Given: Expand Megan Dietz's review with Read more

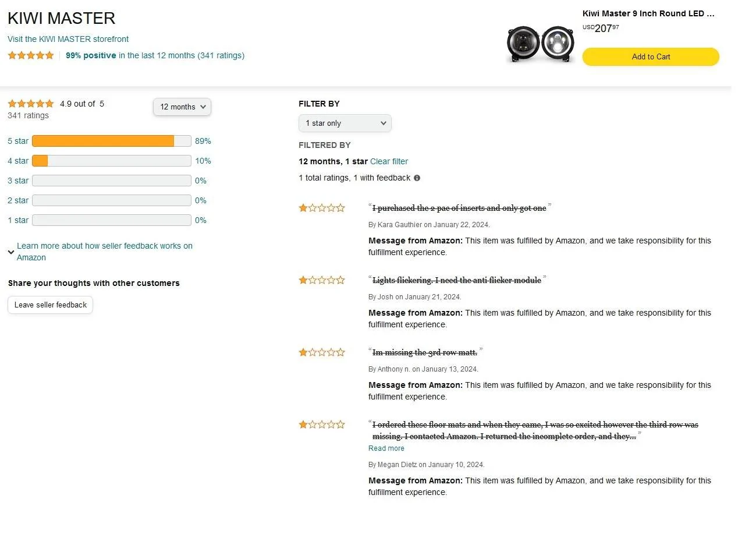Looking at the screenshot, I should (x=386, y=448).
